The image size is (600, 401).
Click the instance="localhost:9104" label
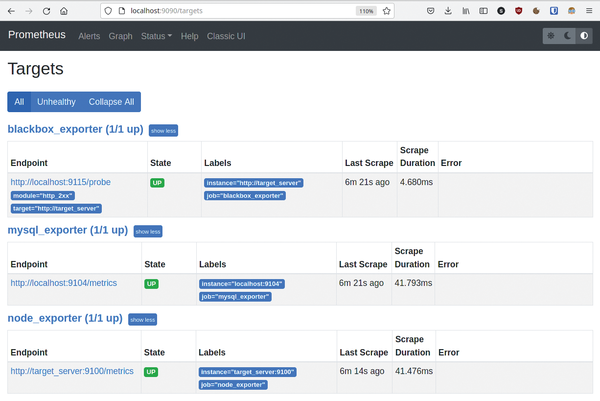(242, 284)
